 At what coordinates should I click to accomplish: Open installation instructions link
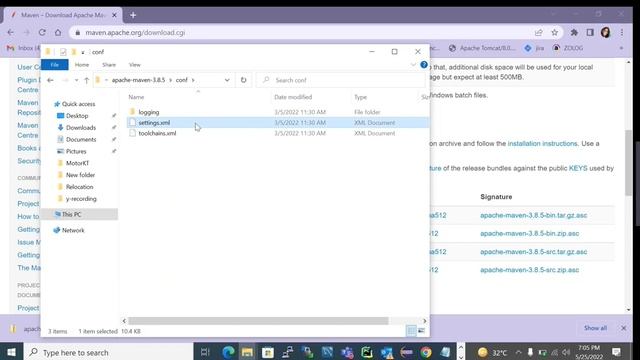[542, 144]
